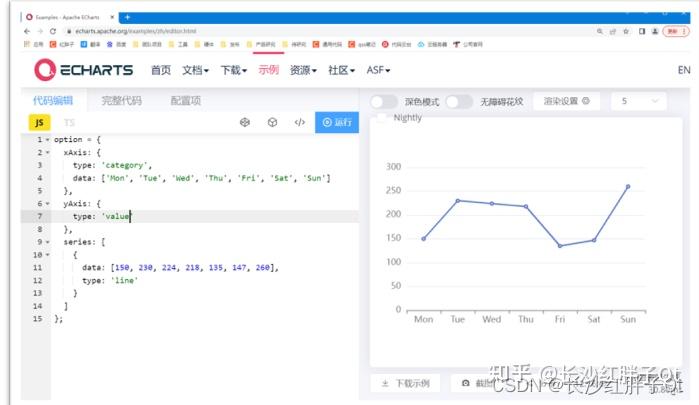Screen dimensions: 699x405
Task: Open the CodeSandbox cube icon
Action: point(272,122)
